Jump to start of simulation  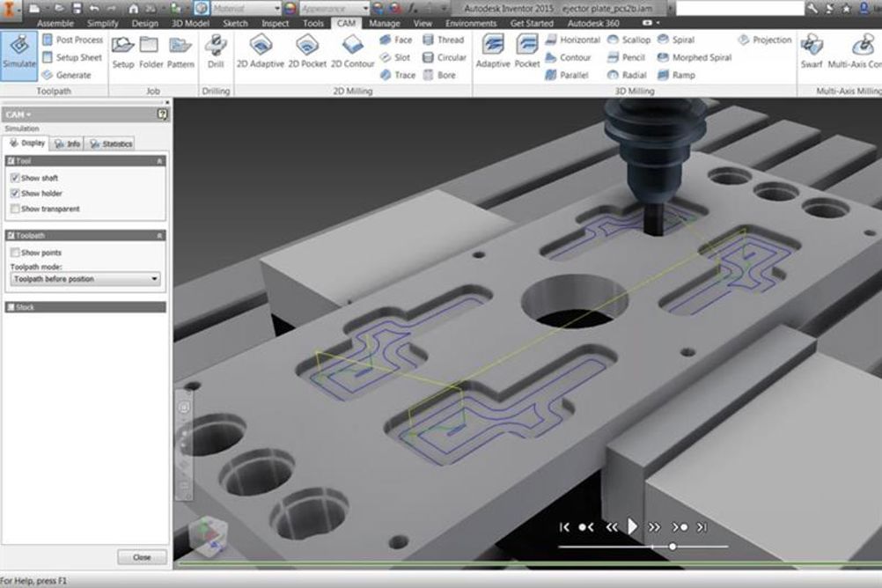564,526
